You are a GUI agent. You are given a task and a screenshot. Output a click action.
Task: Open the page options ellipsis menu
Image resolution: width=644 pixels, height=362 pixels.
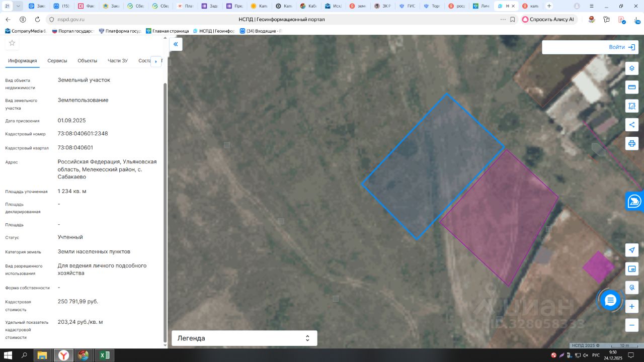pos(503,19)
